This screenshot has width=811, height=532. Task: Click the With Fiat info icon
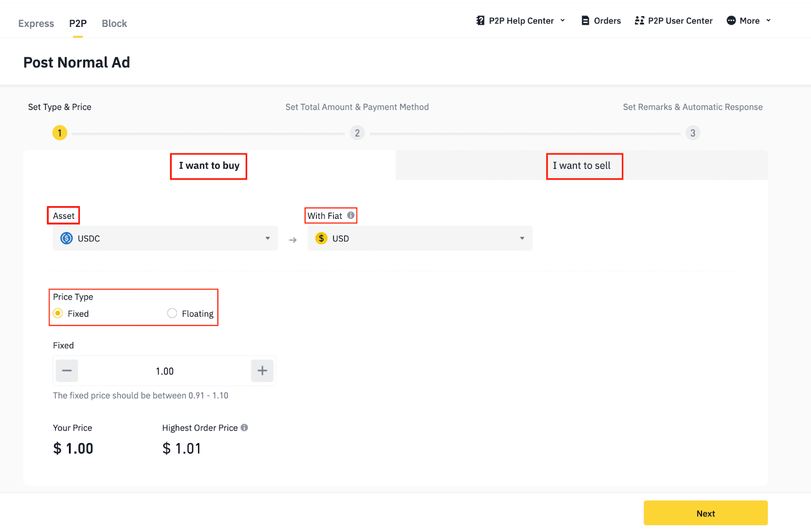click(351, 215)
